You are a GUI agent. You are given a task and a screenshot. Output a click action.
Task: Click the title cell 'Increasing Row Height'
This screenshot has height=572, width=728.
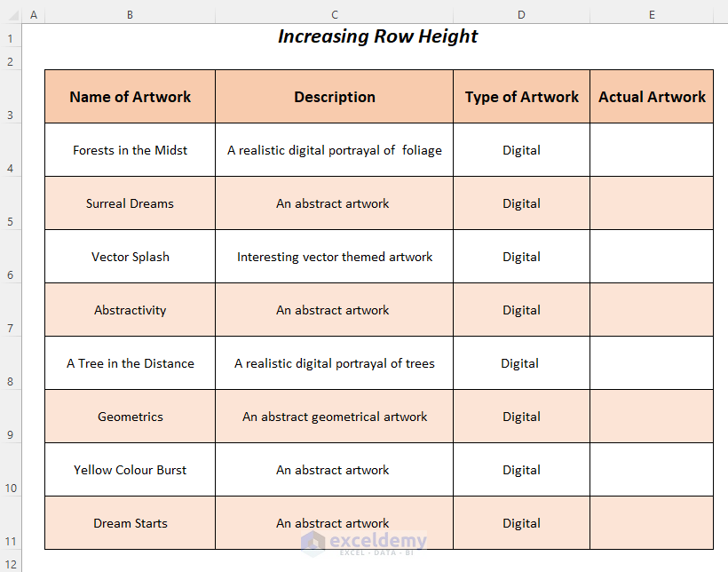pos(377,36)
